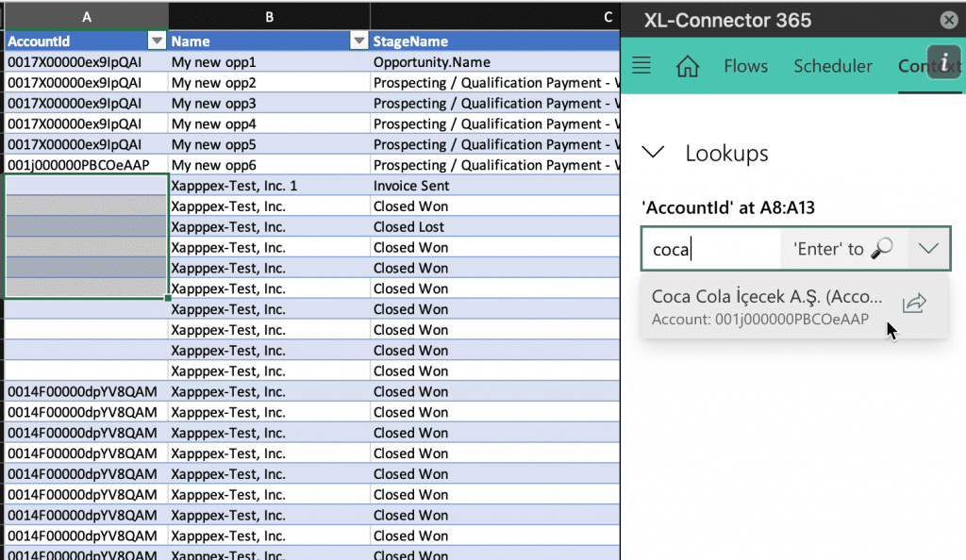Select column B header
Screen dimensions: 966x560
[269, 17]
